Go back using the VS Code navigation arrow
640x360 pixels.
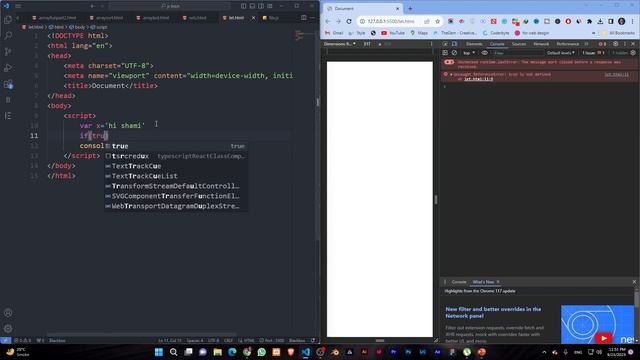(x=93, y=6)
